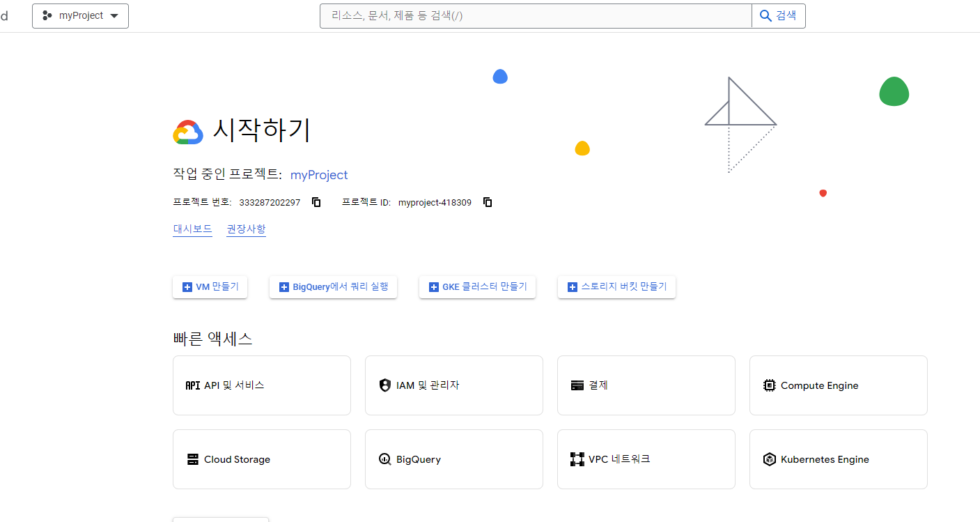Click the credit card icon on 결제
The width and height of the screenshot is (980, 522).
(x=577, y=385)
